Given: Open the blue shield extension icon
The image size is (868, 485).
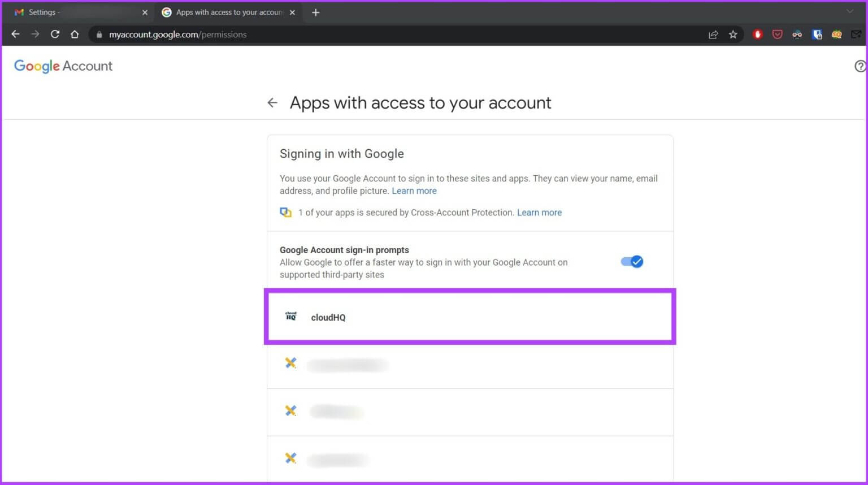Looking at the screenshot, I should tap(817, 34).
